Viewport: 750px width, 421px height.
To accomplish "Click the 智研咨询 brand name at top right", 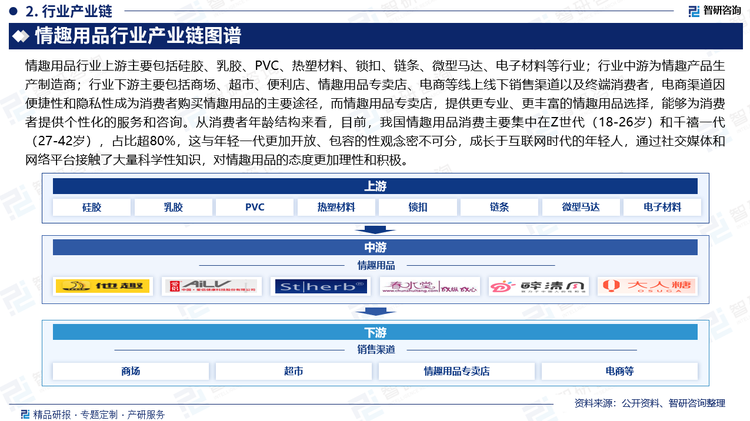I will (x=721, y=11).
